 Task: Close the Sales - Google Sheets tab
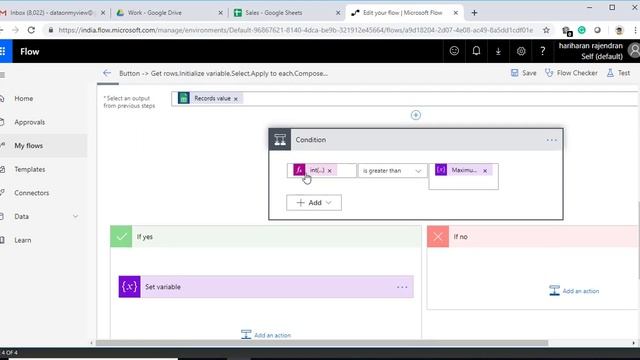[x=338, y=13]
